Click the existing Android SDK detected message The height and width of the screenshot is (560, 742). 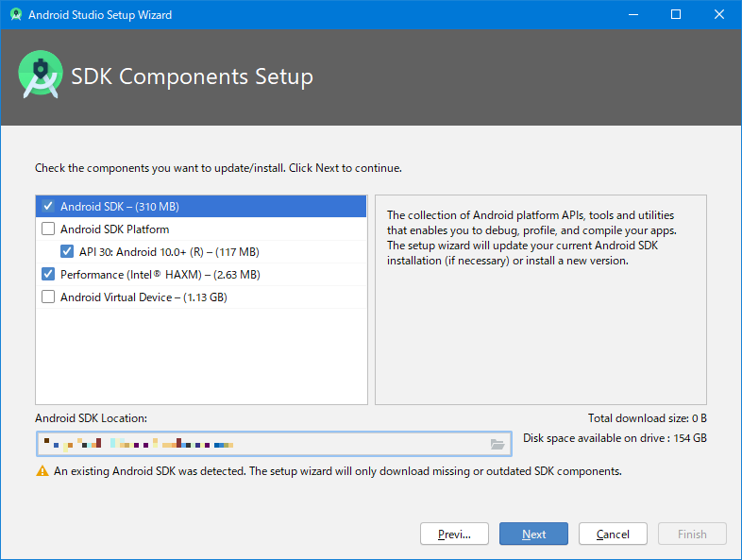(337, 471)
